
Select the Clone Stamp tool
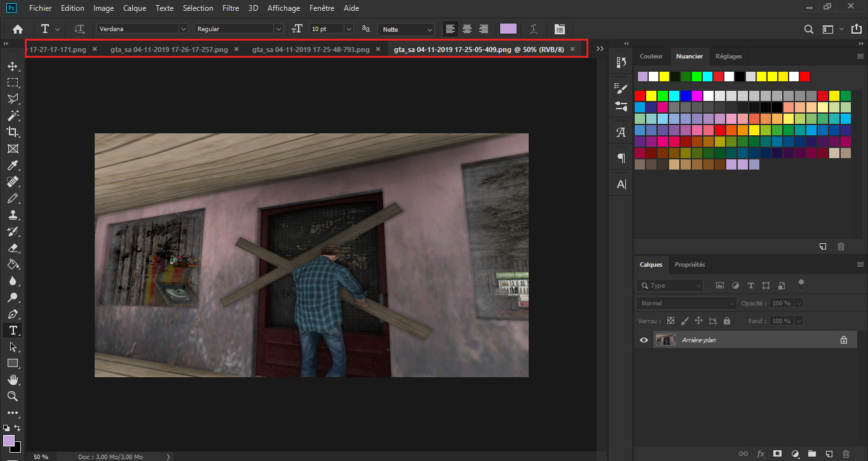pyautogui.click(x=12, y=215)
